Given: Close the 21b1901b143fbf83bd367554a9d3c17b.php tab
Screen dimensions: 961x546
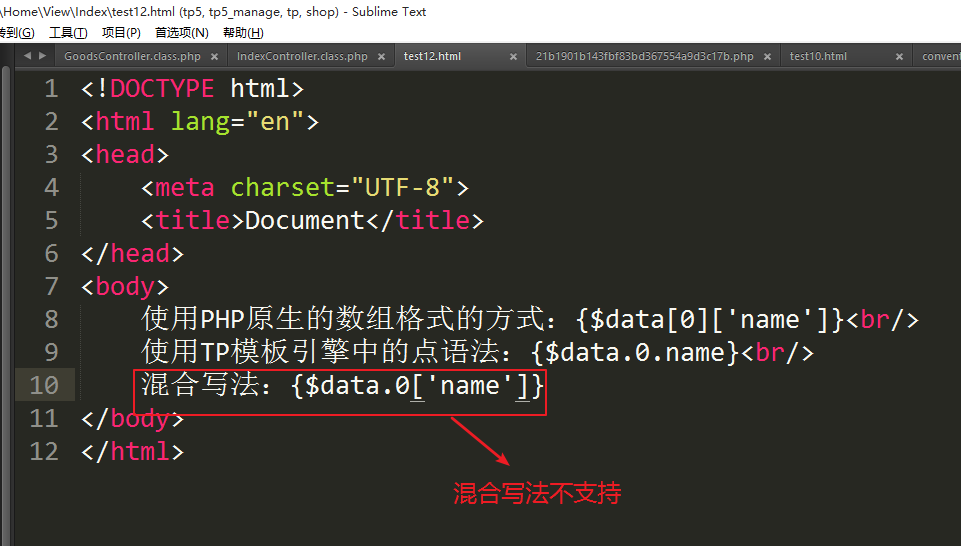Looking at the screenshot, I should (x=767, y=57).
